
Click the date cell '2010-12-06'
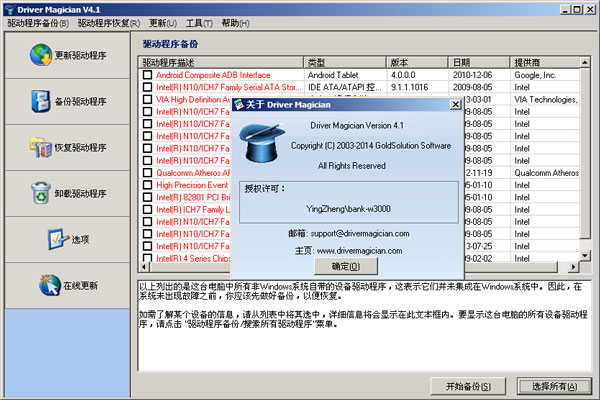[473, 75]
